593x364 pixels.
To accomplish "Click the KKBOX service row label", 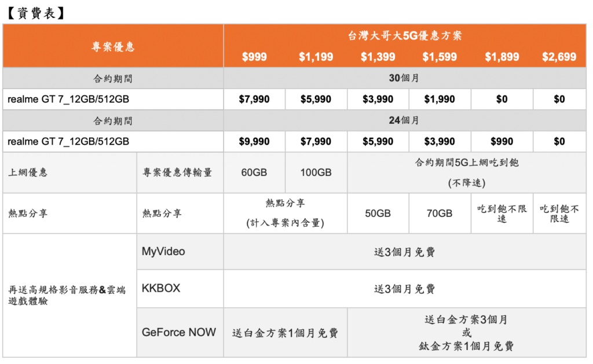I will click(161, 288).
